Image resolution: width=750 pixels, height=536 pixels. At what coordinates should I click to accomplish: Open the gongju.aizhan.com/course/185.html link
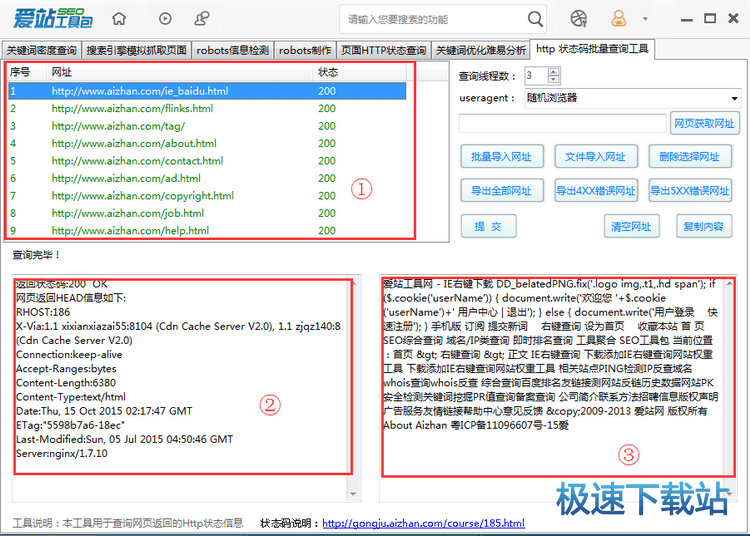pos(423,524)
